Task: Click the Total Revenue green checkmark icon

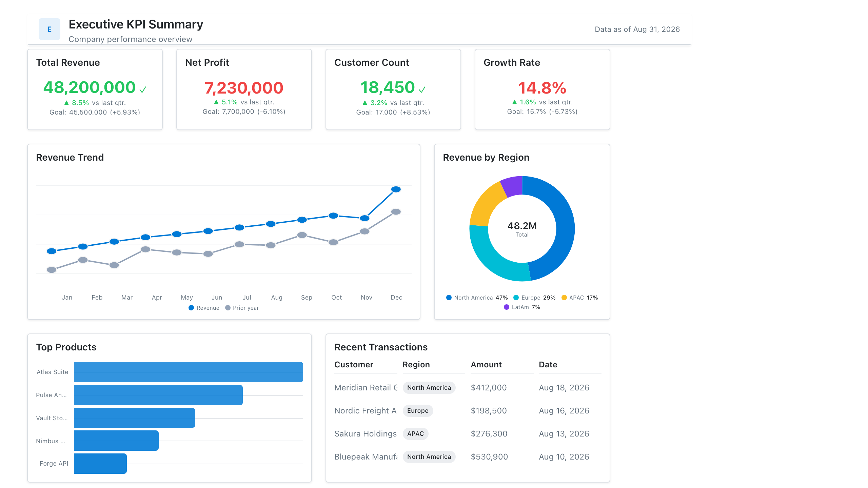Action: (x=143, y=89)
